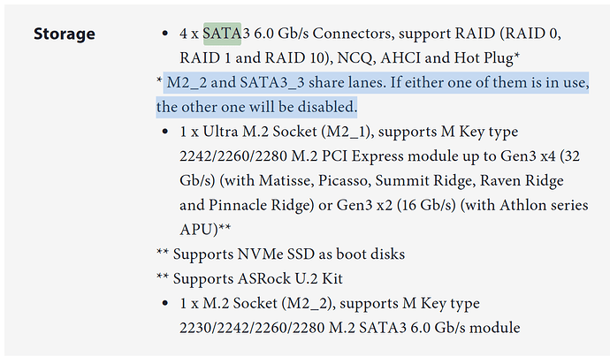This screenshot has height=364, width=610.
Task: Click the highlighted "the other one will be disabled" text
Action: 257,107
